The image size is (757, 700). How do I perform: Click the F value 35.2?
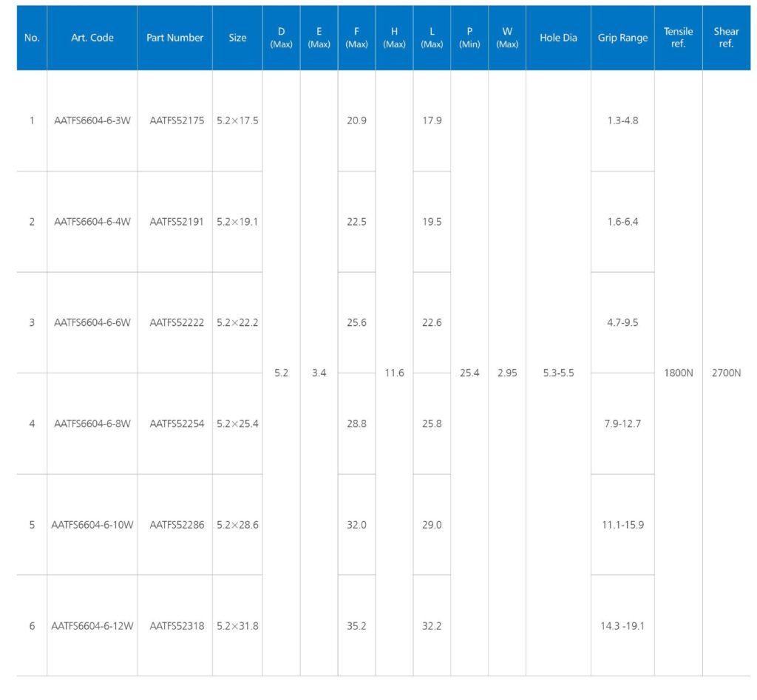click(x=356, y=626)
